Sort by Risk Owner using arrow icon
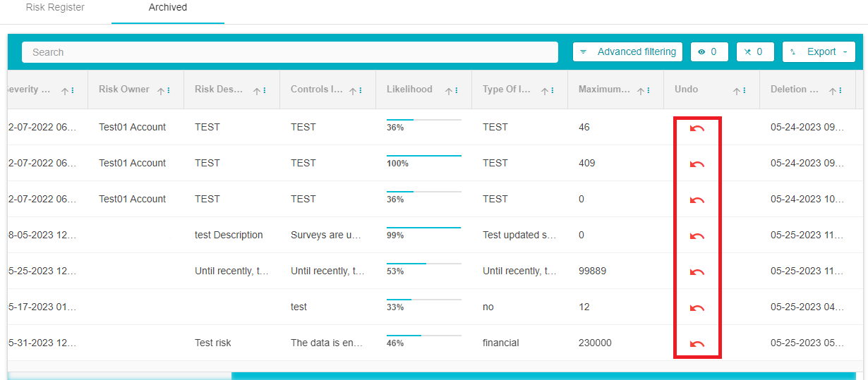This screenshot has width=868, height=380. point(161,91)
